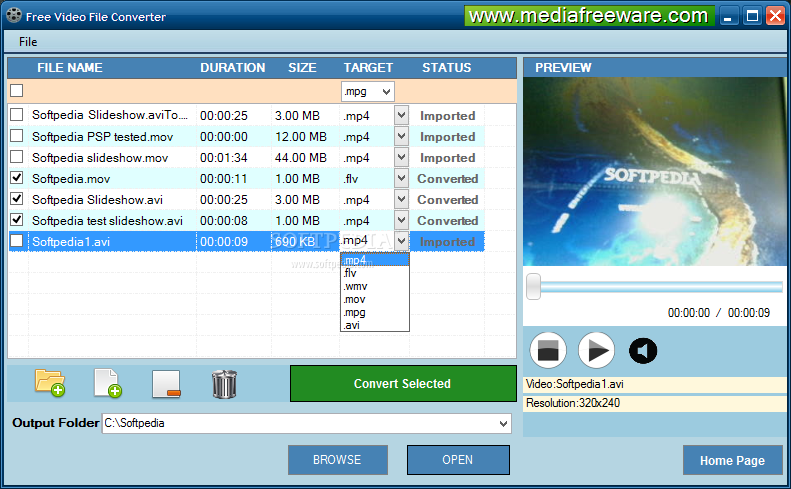
Task: Click the preview progress track
Action: tap(661, 287)
